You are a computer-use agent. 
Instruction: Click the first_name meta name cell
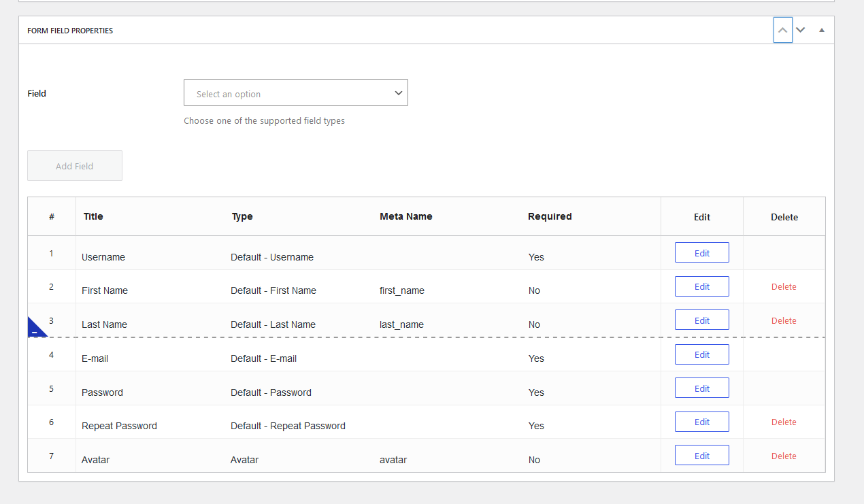point(402,290)
